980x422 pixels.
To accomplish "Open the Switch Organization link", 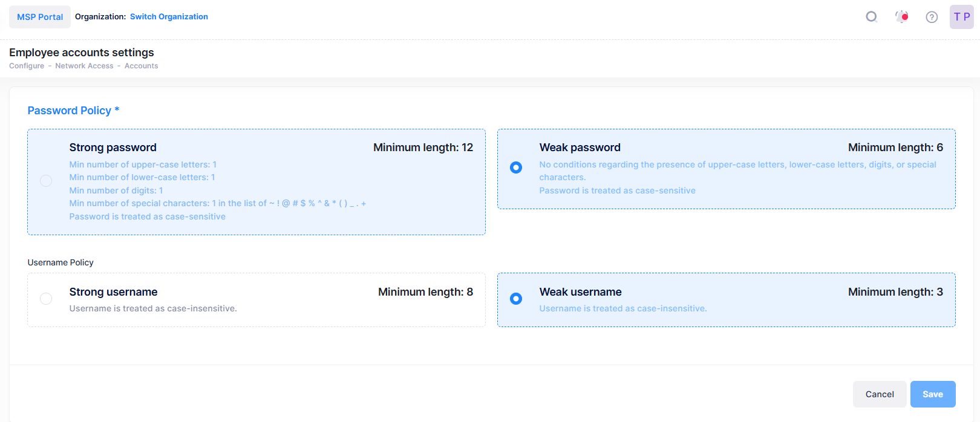I will pos(169,16).
